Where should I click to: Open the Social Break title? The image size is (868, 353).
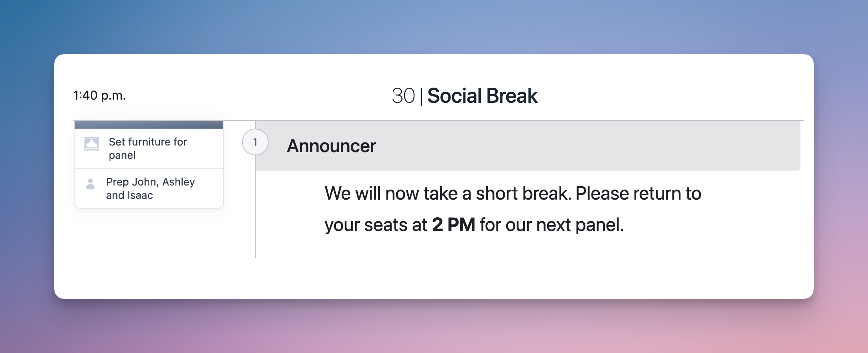coord(482,96)
